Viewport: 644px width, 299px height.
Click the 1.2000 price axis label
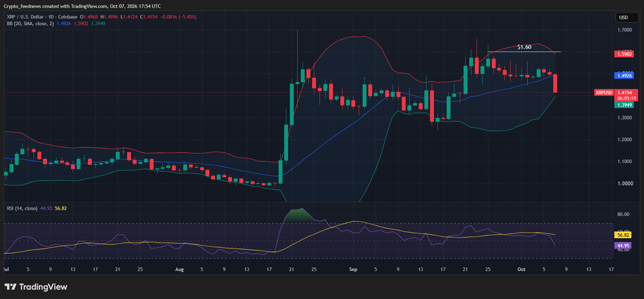(623, 139)
